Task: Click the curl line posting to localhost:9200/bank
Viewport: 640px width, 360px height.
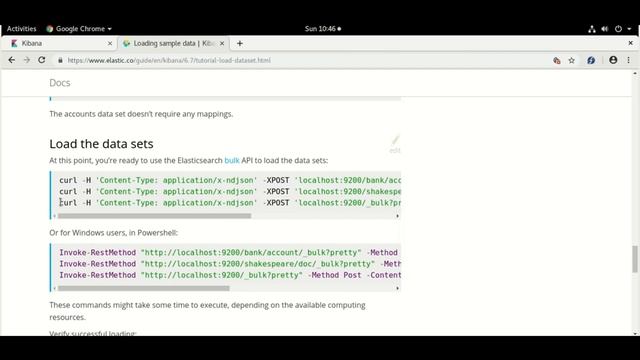Action: click(x=230, y=180)
